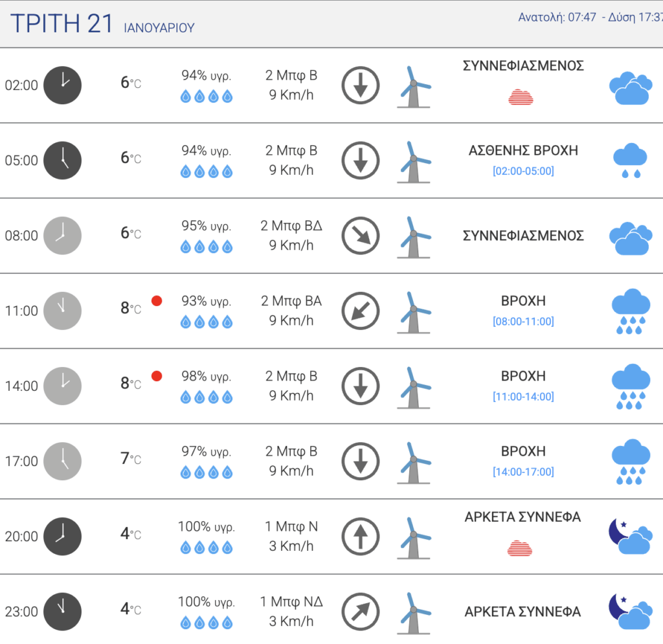Click the cloudy icon at 08:00
Viewport: 663px width, 644px height.
pyautogui.click(x=631, y=238)
